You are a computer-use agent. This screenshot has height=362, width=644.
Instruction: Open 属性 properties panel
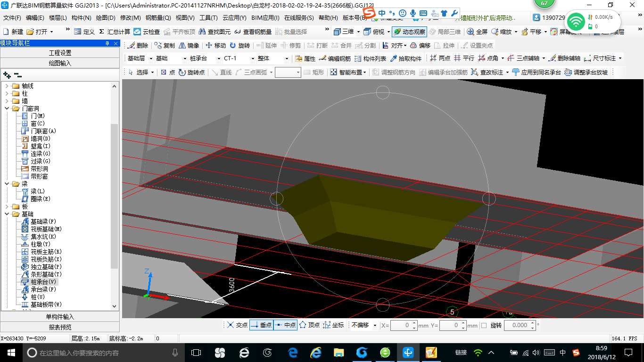[305, 58]
